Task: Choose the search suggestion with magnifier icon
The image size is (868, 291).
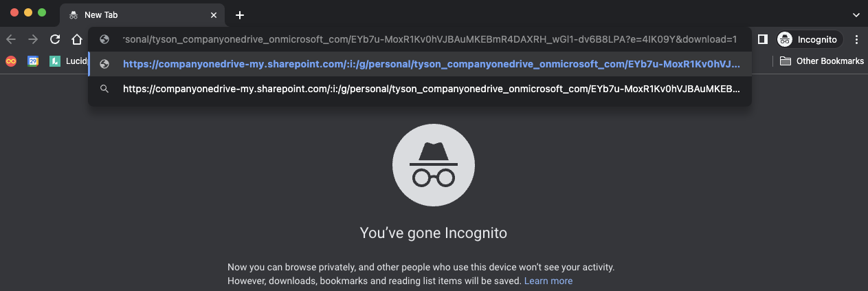Action: (x=431, y=89)
